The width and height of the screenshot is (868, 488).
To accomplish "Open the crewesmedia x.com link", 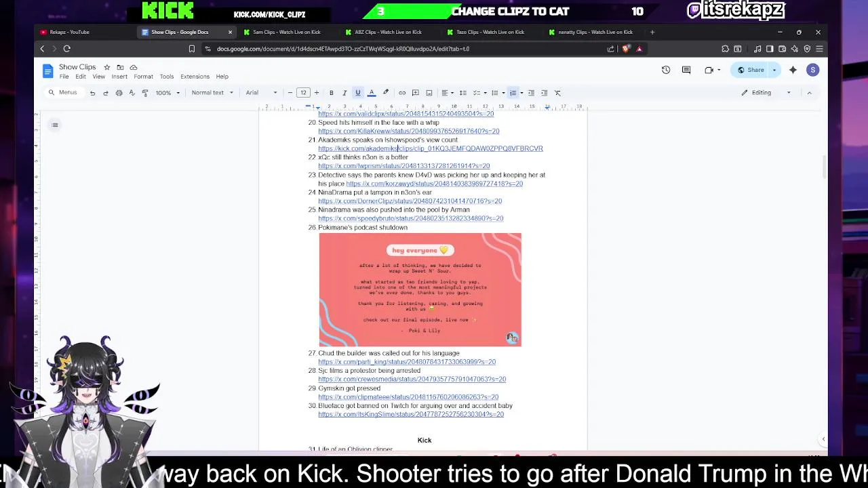I will 412,380.
